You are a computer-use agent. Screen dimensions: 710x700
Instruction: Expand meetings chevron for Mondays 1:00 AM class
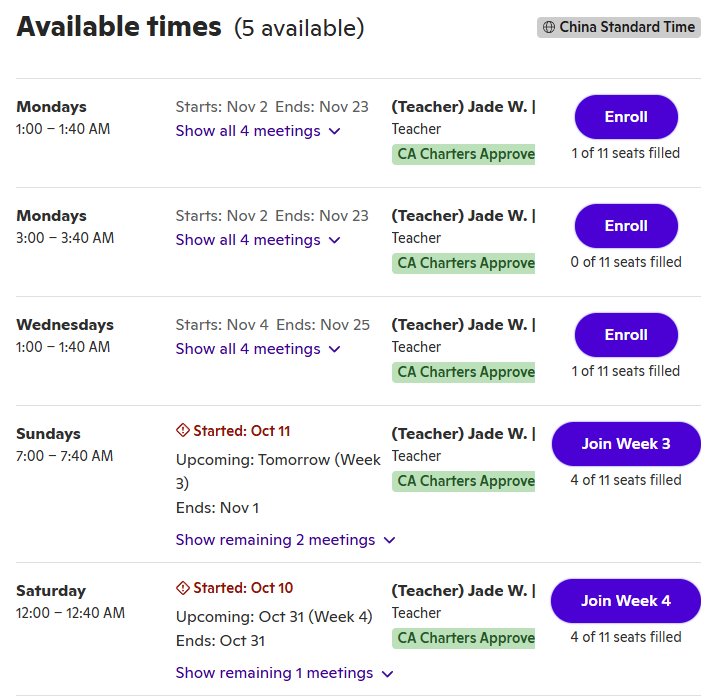tap(335, 131)
